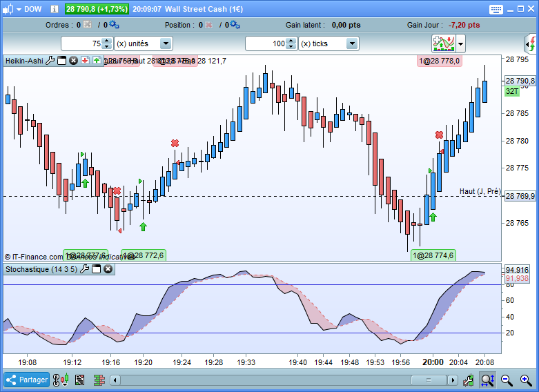Toggle the Heikin-Ashi panel window icon

click(x=61, y=61)
